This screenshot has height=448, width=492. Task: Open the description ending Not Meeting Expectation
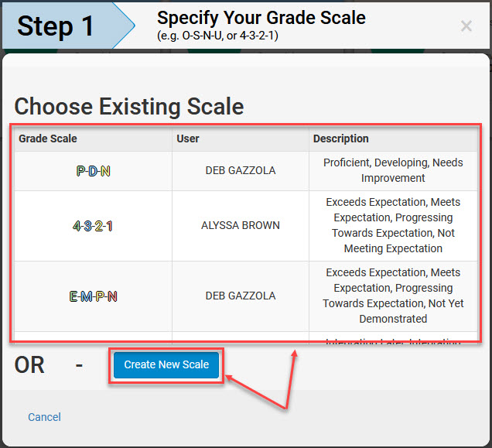click(393, 225)
